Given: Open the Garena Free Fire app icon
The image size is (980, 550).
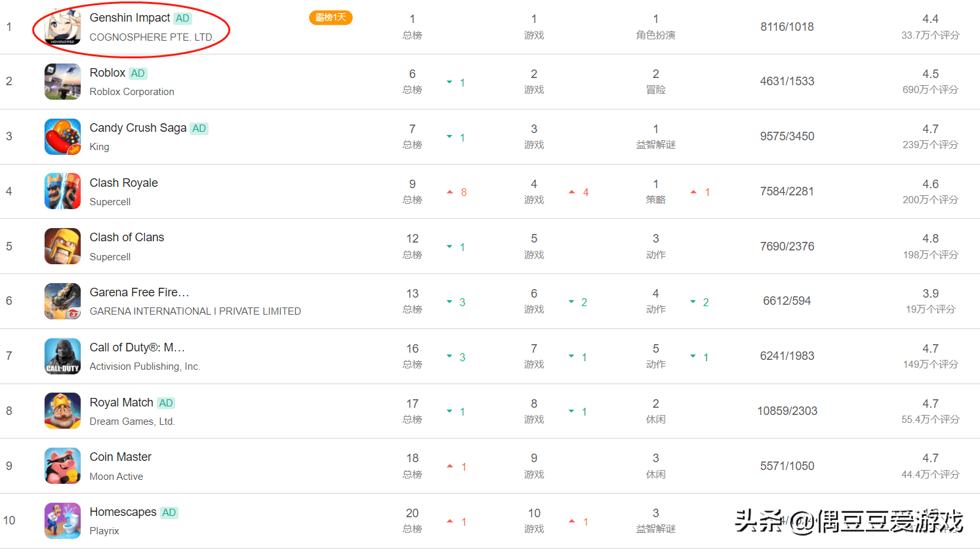Looking at the screenshot, I should point(62,301).
